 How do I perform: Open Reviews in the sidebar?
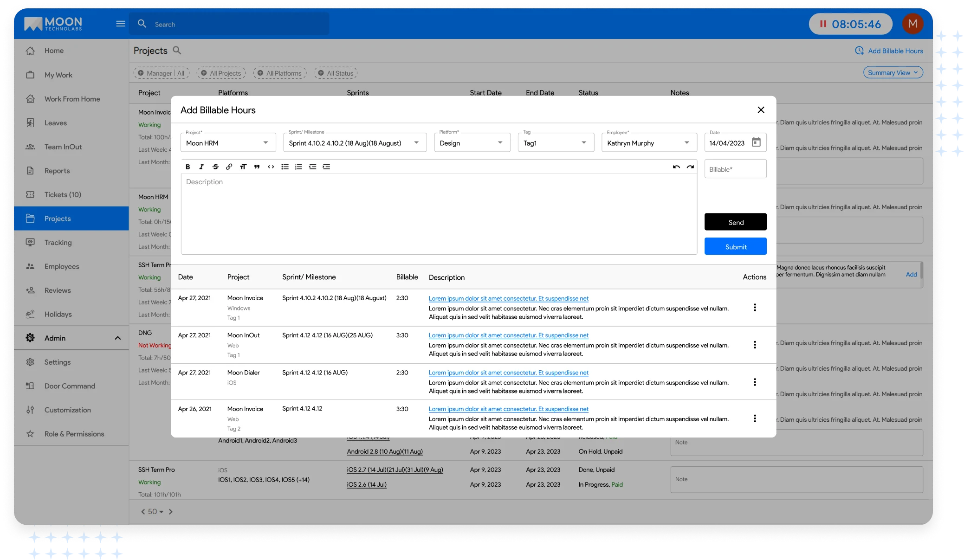[x=71, y=290]
